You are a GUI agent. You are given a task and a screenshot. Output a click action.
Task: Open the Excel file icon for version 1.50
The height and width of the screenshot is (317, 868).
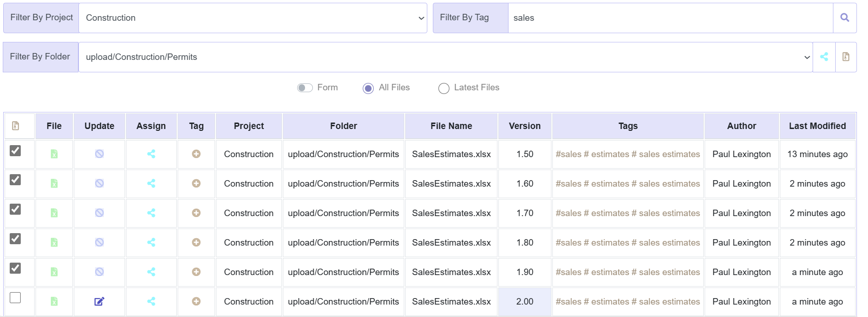point(54,154)
